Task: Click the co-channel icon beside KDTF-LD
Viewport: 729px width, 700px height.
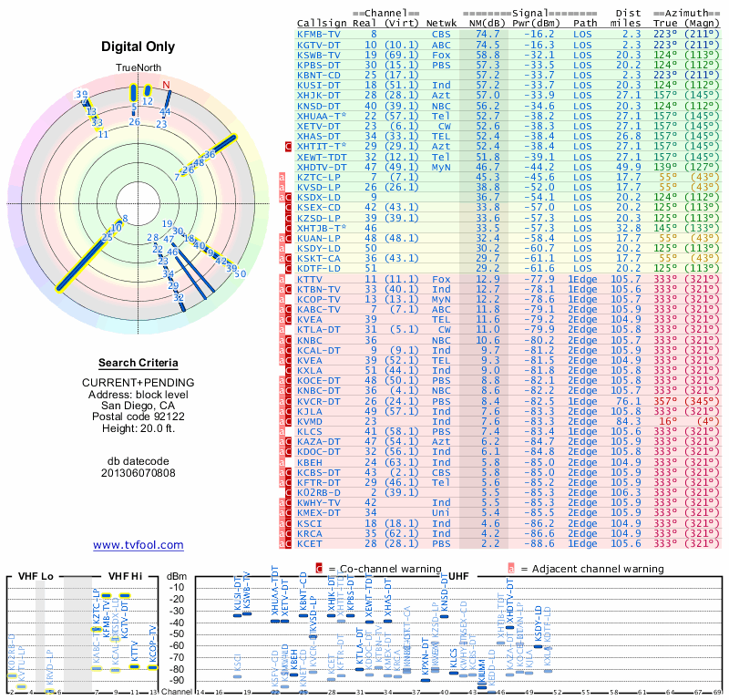Action: pos(288,268)
